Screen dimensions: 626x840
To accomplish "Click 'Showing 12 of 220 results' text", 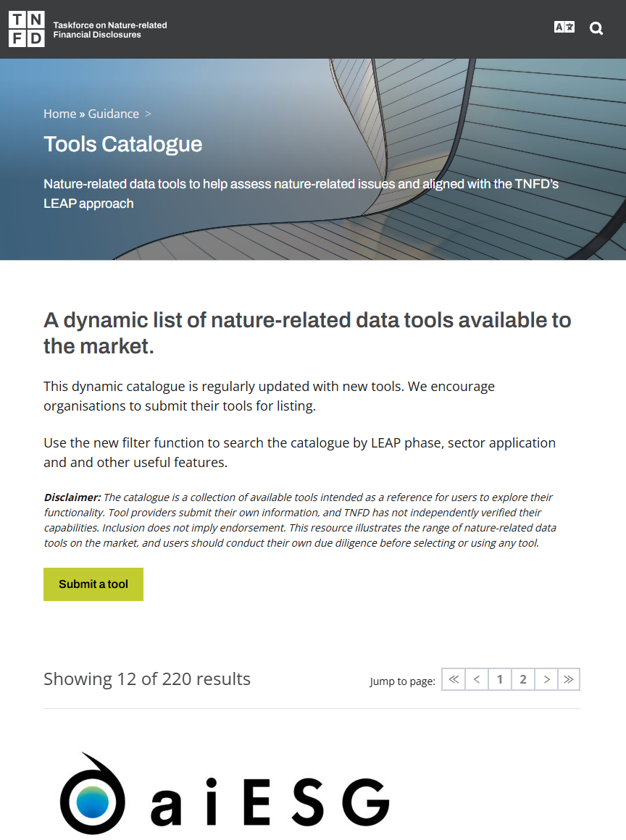I will (147, 679).
